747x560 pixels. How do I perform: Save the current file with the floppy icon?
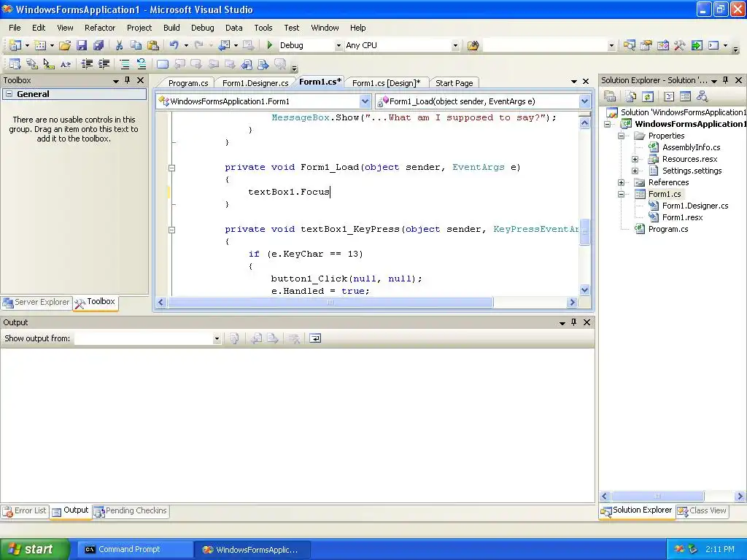[x=82, y=45]
